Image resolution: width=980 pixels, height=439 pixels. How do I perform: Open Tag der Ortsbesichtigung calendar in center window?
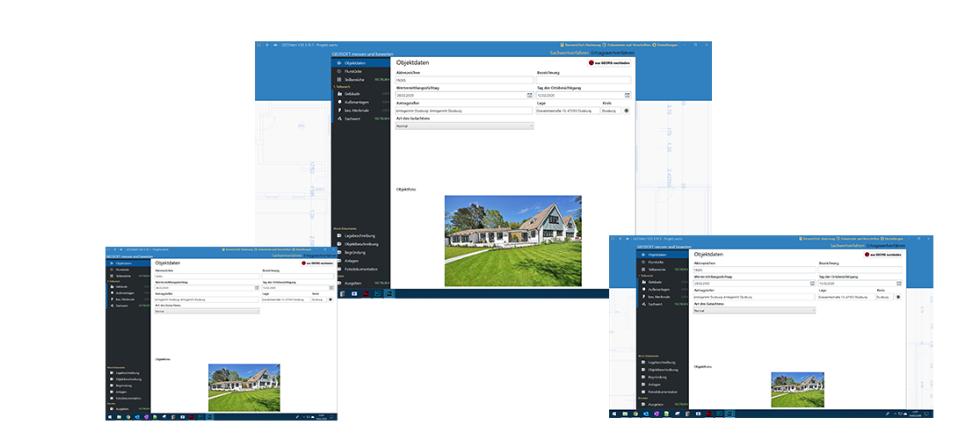(x=627, y=95)
